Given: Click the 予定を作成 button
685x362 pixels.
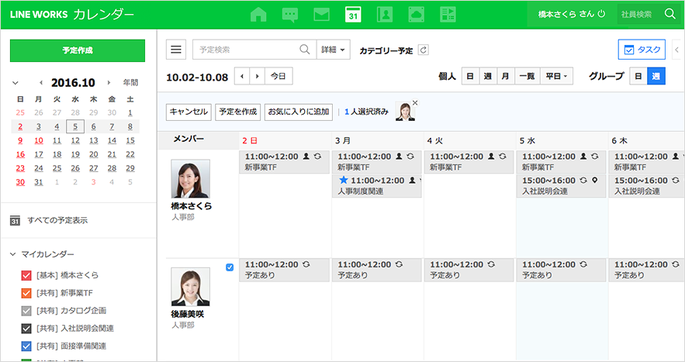Looking at the screenshot, I should (x=238, y=112).
